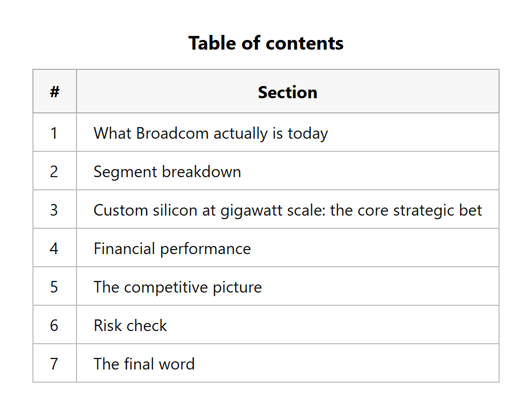Open the 'Risk check' section
The height and width of the screenshot is (411, 532).
[x=130, y=325]
